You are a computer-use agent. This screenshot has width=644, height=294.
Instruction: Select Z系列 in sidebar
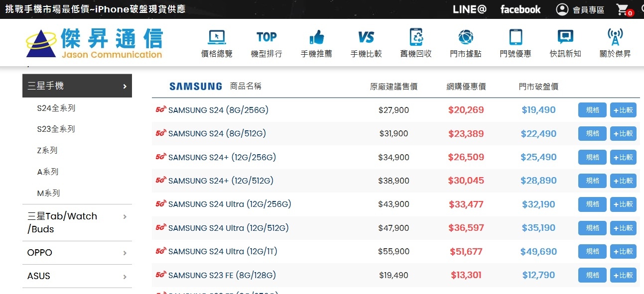[47, 150]
